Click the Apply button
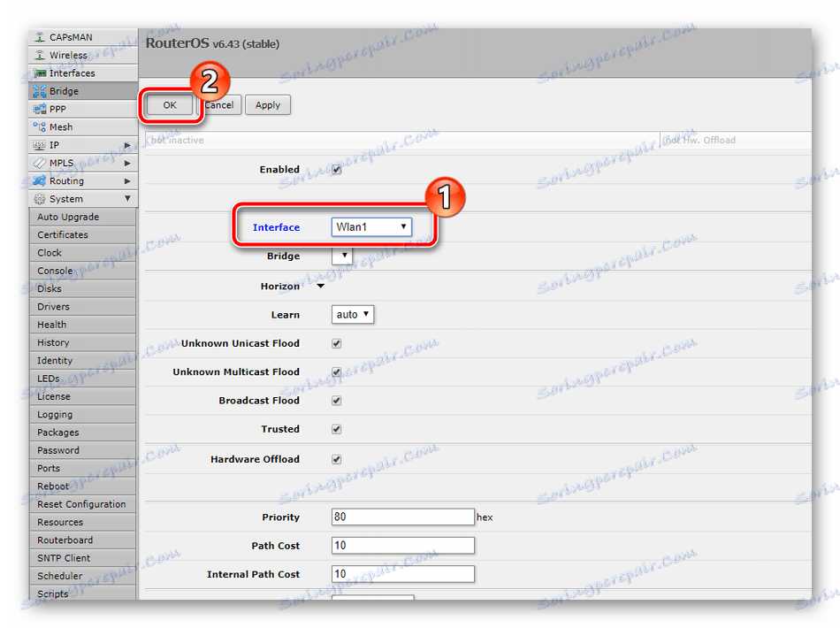 [268, 105]
